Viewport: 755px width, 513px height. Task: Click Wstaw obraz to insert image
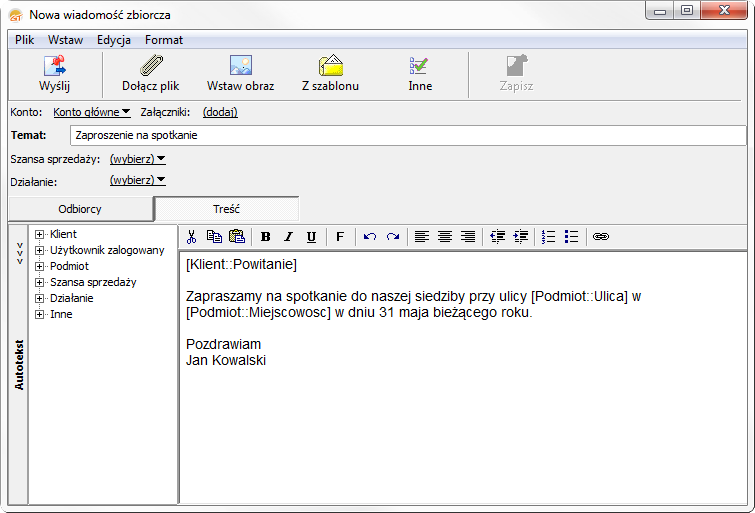[240, 74]
